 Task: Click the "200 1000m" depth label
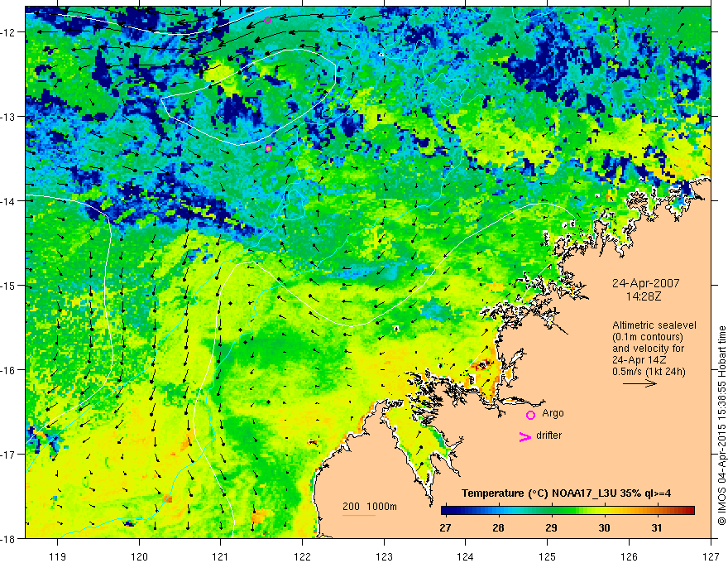point(370,507)
